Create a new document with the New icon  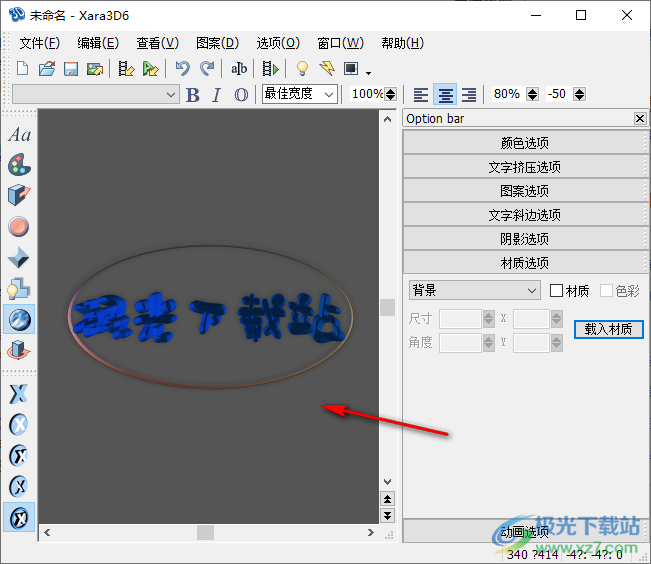point(22,69)
